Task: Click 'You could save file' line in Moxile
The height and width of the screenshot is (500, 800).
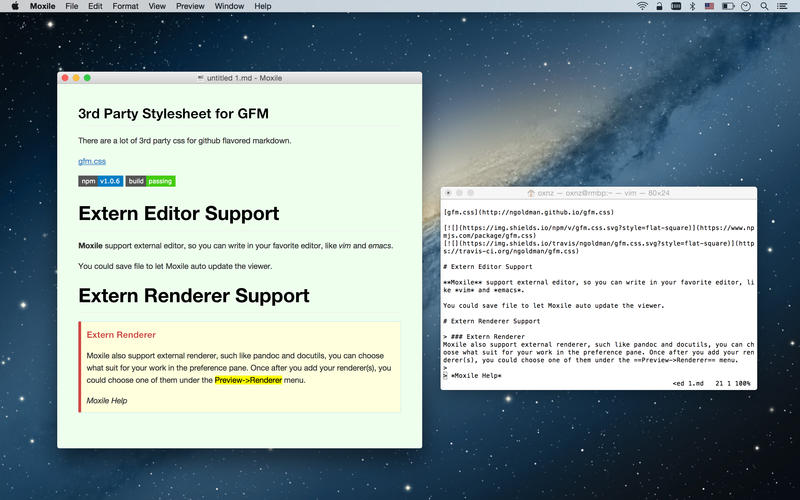Action: pos(175,266)
